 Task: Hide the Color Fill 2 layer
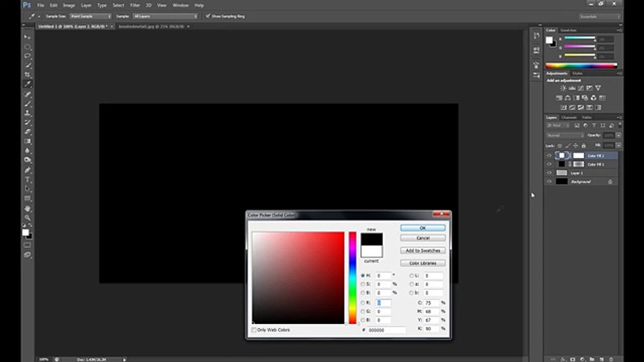coord(549,156)
